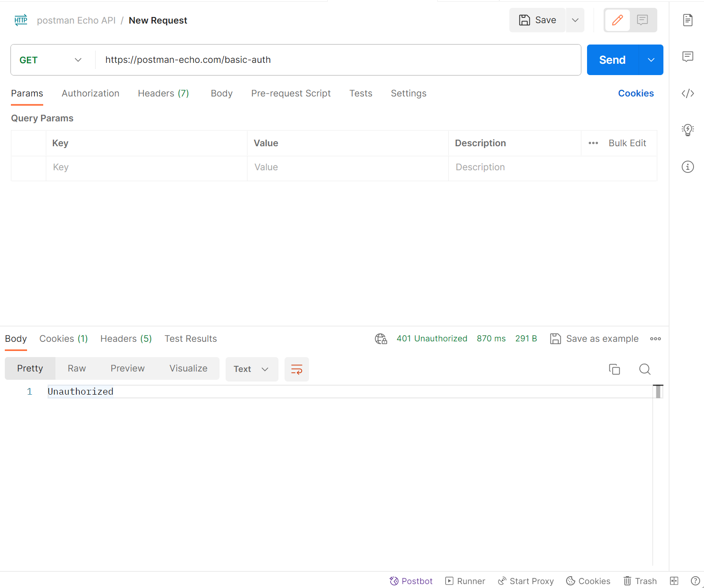This screenshot has width=704, height=588.
Task: Expand the Send button dropdown arrow
Action: [651, 60]
